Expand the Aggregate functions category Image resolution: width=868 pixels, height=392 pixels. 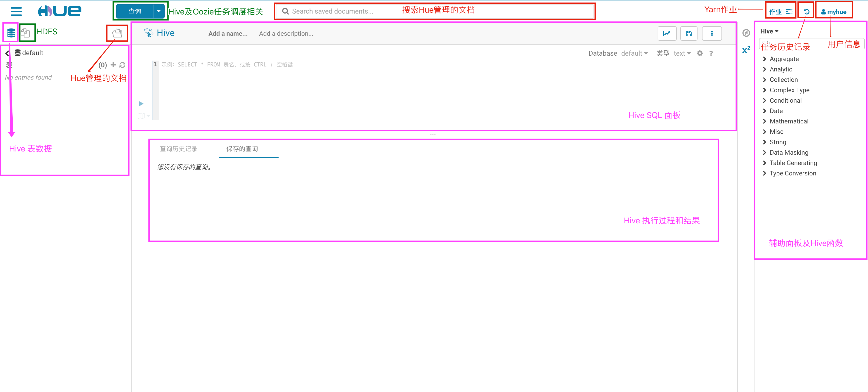[x=784, y=59]
